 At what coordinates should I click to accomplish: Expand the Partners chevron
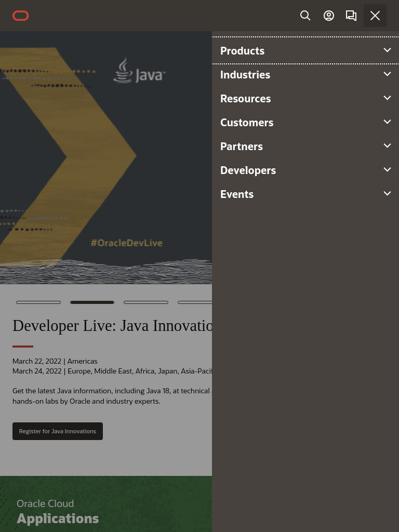pyautogui.click(x=387, y=145)
